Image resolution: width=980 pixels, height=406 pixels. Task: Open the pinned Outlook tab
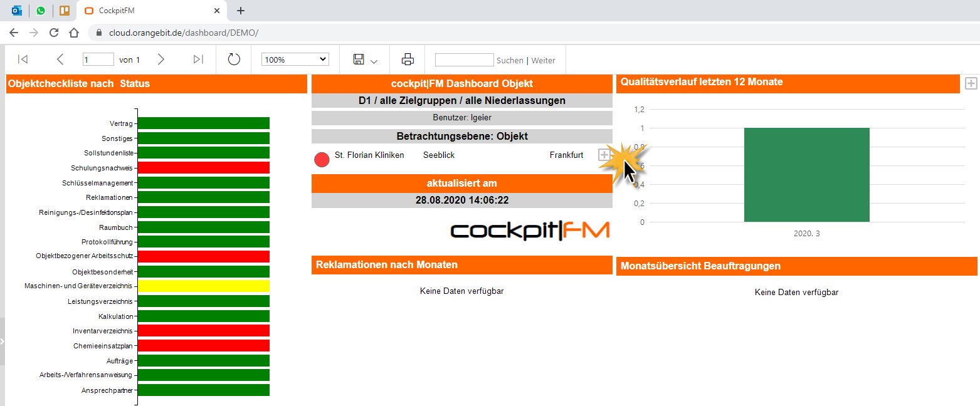[x=17, y=11]
